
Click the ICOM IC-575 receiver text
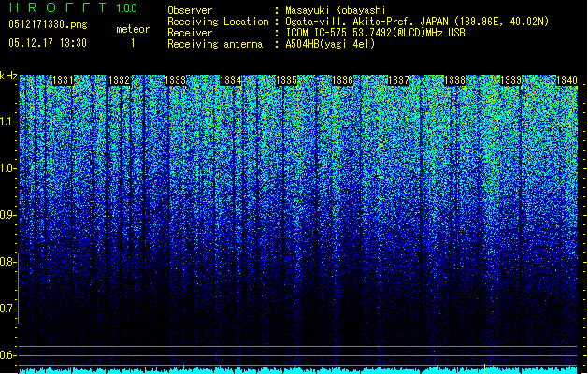(375, 33)
